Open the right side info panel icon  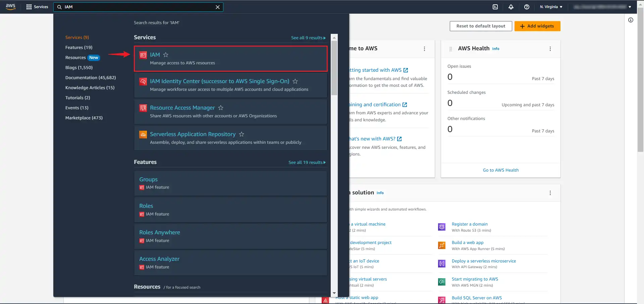point(631,20)
